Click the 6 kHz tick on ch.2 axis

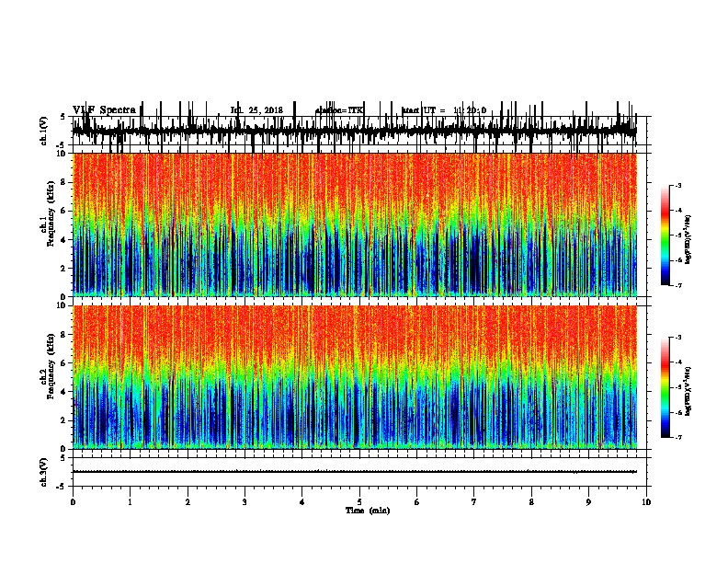click(63, 363)
